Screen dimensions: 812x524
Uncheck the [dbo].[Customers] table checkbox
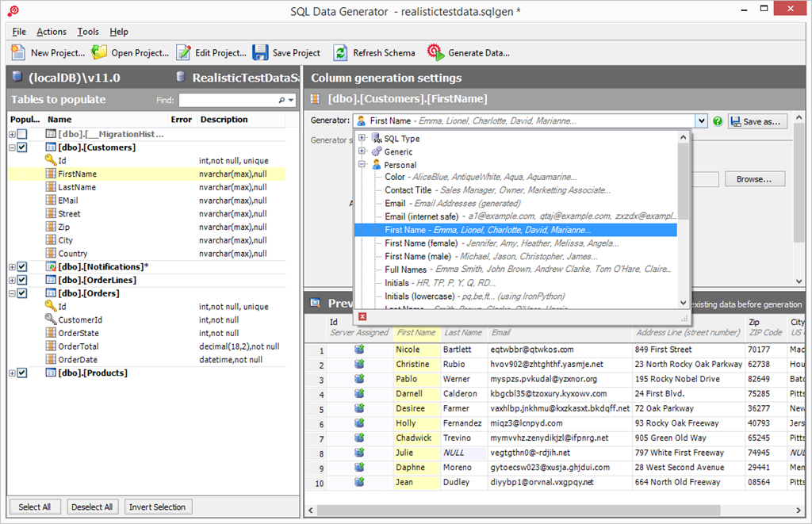tap(22, 147)
